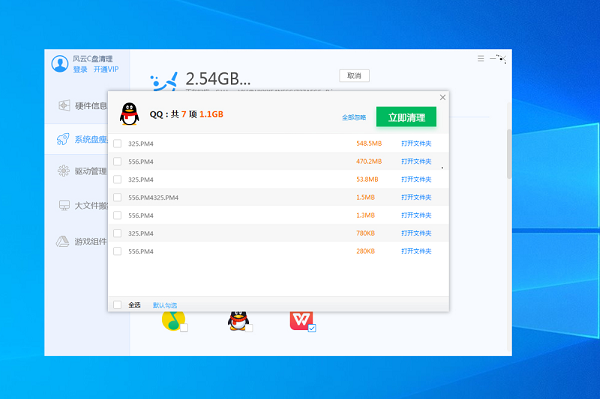Click the 53.8MB size value

click(x=367, y=179)
